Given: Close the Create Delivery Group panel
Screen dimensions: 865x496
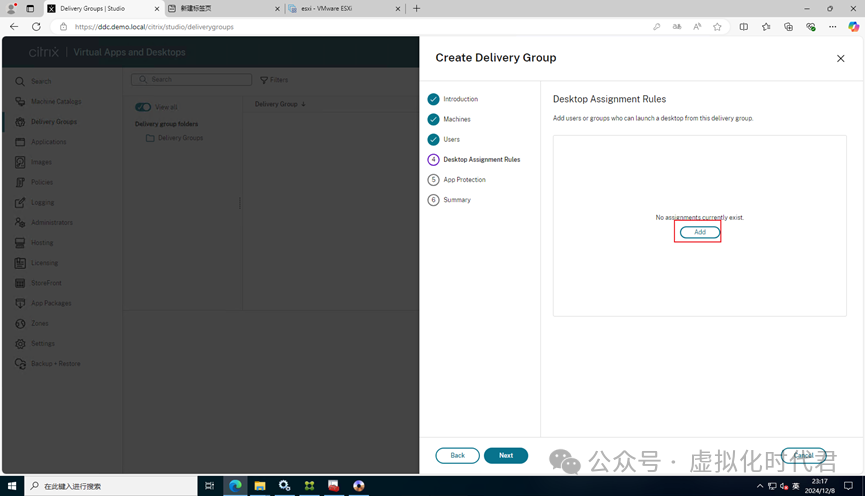Looking at the screenshot, I should click(840, 58).
